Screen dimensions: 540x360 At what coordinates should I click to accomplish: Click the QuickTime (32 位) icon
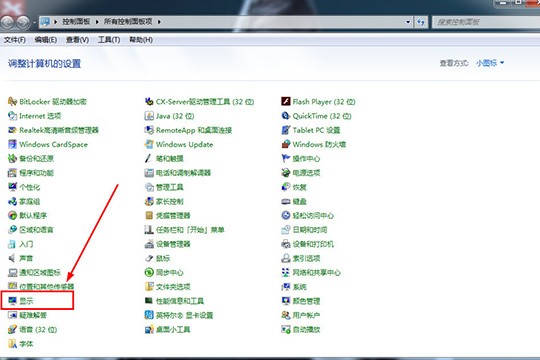[286, 116]
